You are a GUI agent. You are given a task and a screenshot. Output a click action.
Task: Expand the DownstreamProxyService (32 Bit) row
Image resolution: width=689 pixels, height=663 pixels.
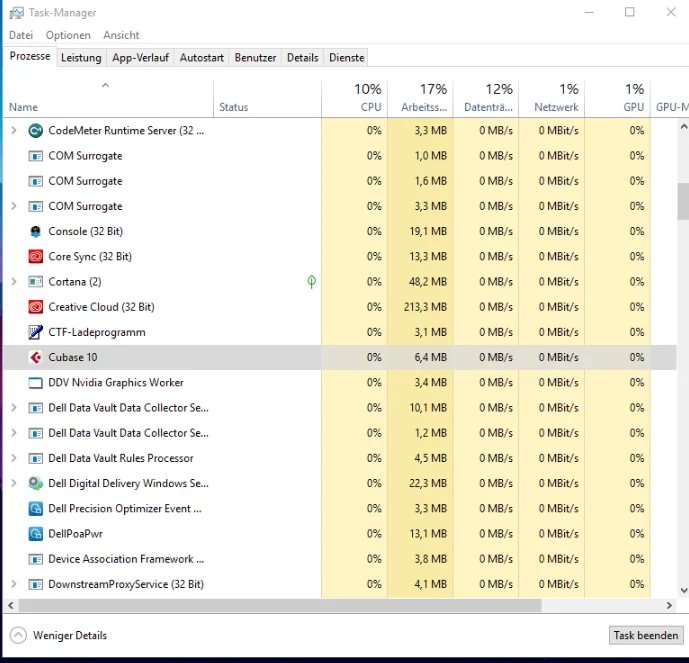pos(14,584)
